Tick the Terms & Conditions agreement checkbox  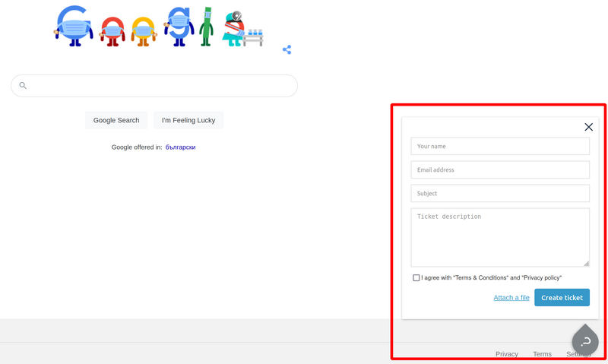416,278
